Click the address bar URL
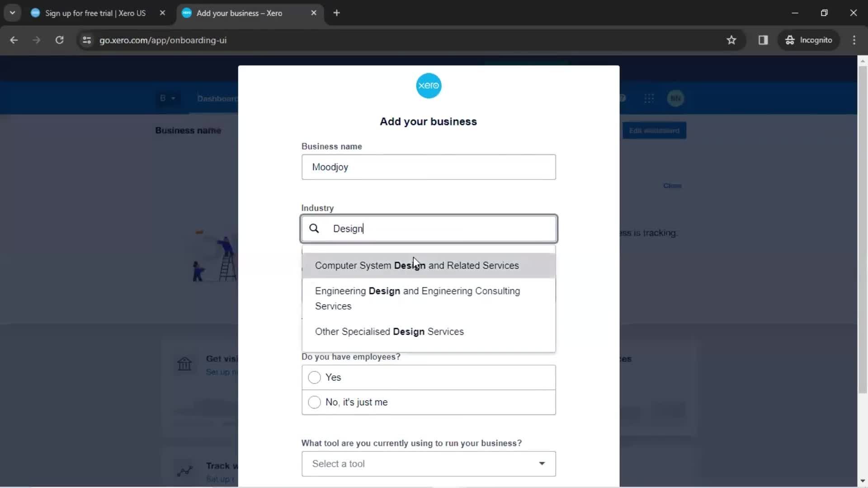Image resolution: width=868 pixels, height=488 pixels. (x=163, y=40)
